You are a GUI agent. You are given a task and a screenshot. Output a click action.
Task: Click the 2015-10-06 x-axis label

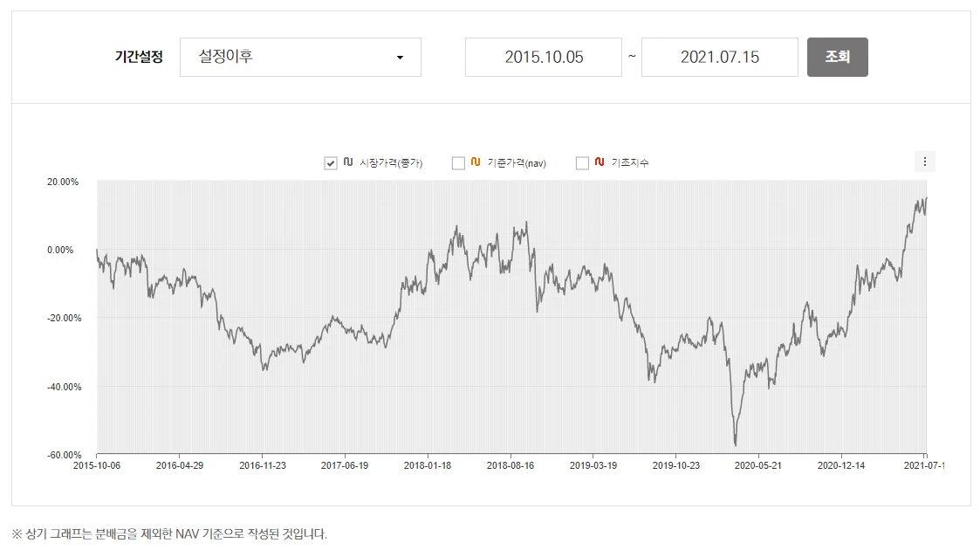98,465
